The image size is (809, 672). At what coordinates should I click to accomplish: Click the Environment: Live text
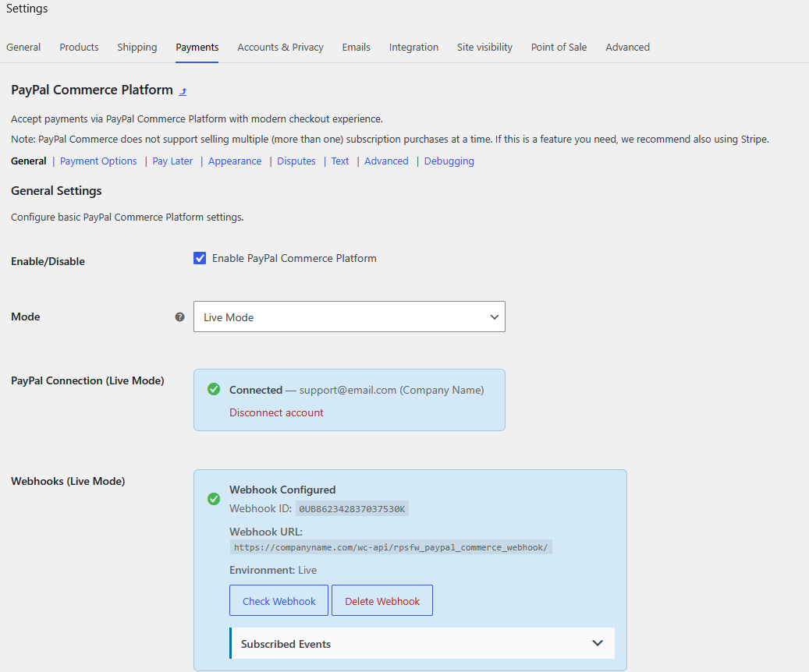click(273, 571)
